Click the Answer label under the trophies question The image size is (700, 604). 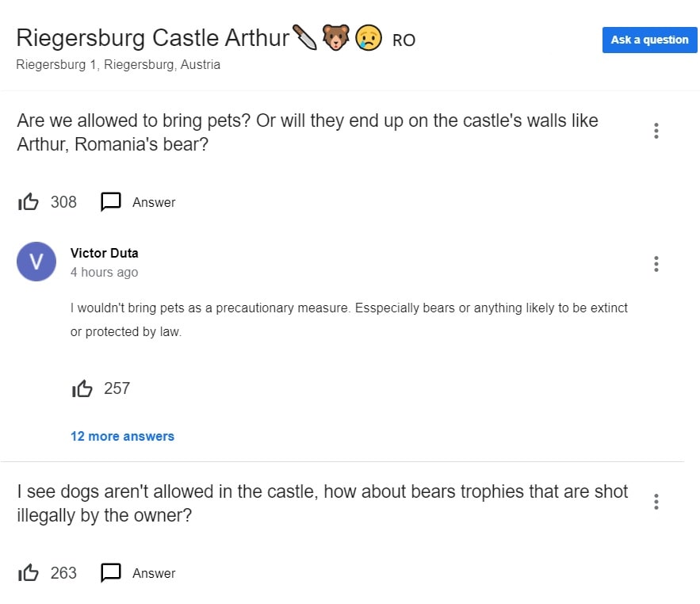154,573
